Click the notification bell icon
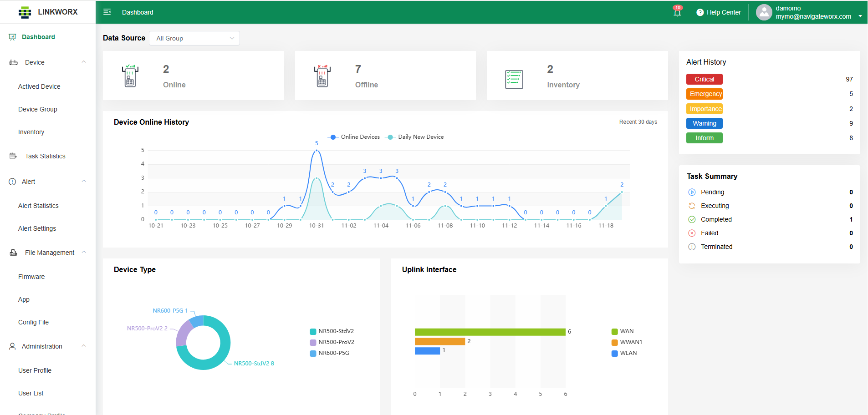 coord(677,12)
